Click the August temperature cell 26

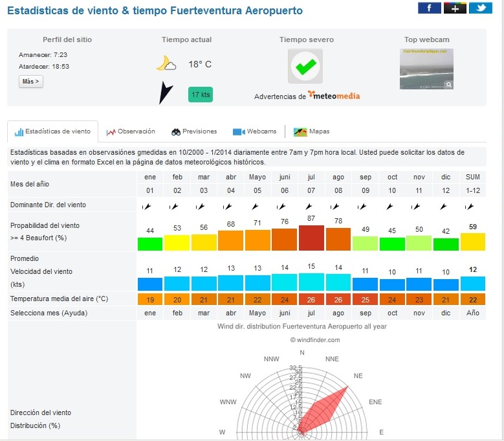tap(338, 300)
